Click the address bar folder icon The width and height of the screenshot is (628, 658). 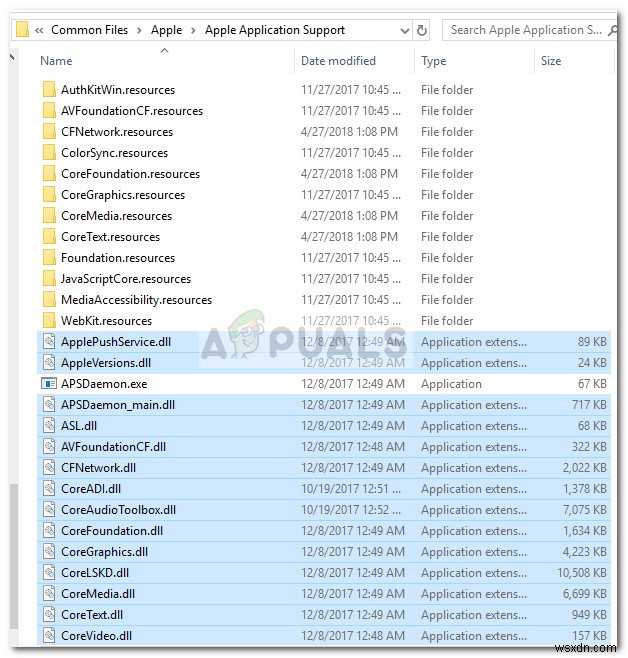coord(22,30)
